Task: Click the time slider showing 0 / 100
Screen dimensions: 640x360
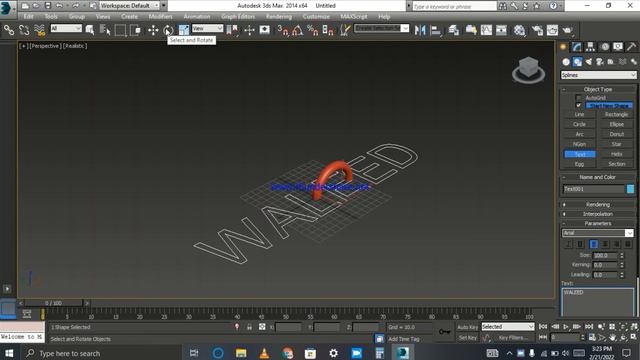Action: pos(53,303)
